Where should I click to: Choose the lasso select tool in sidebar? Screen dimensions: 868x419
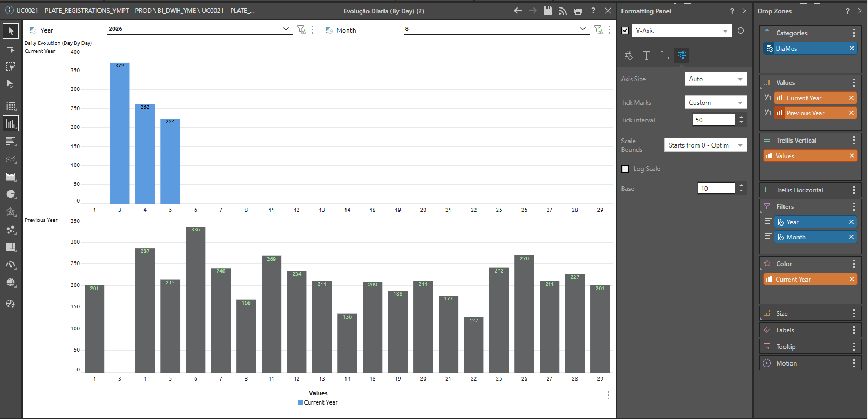coord(11,66)
